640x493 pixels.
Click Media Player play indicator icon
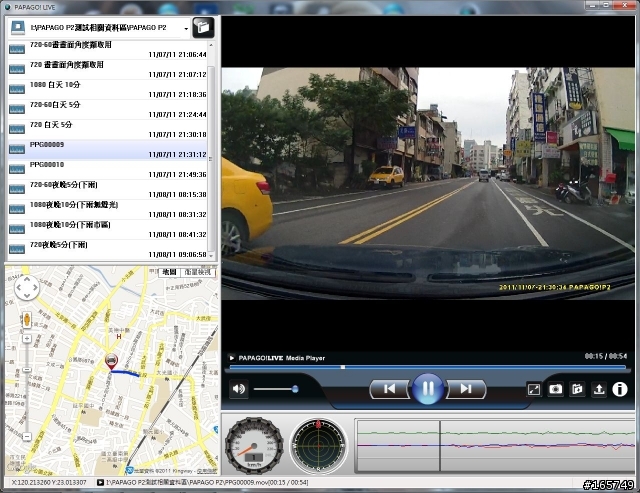click(x=231, y=358)
